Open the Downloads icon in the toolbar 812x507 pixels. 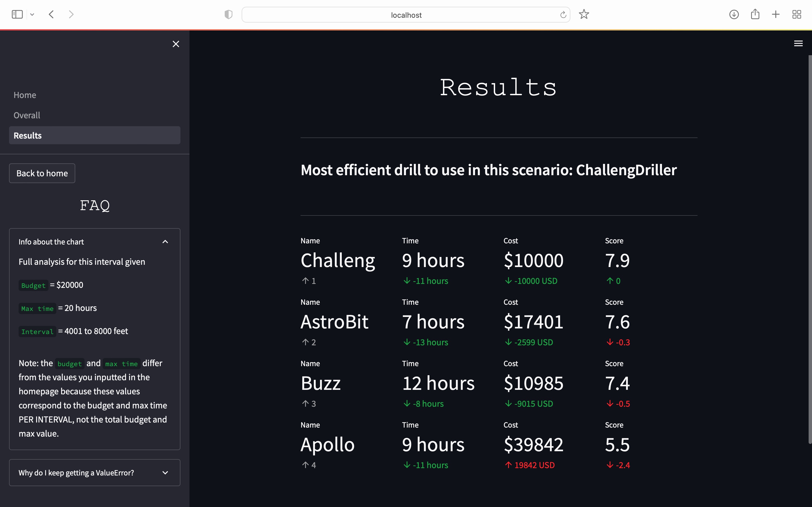[x=734, y=14]
